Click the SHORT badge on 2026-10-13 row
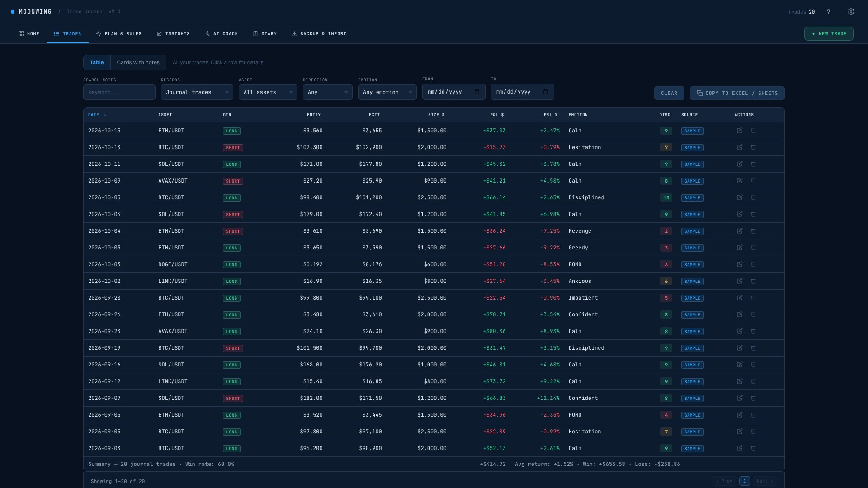Image resolution: width=868 pixels, height=488 pixels. 233,148
